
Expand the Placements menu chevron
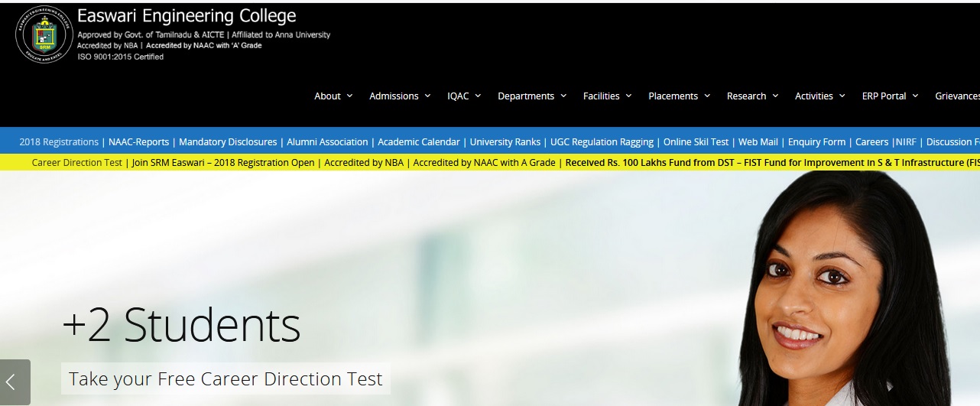[x=707, y=96]
